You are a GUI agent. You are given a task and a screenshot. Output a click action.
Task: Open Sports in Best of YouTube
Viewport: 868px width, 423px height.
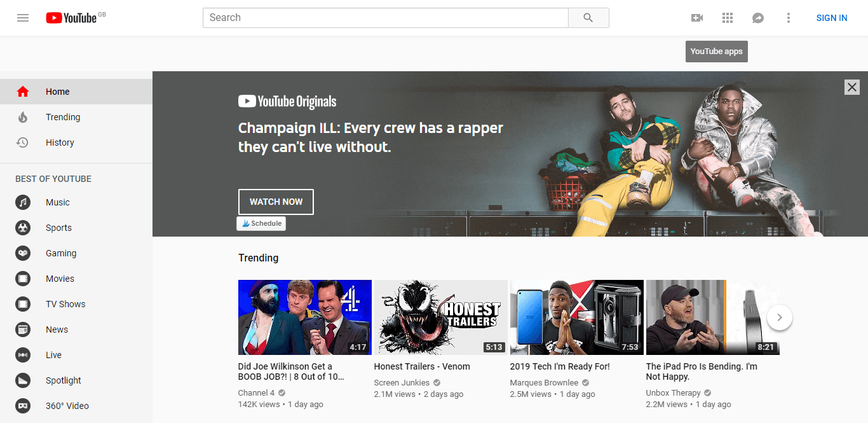point(76,228)
